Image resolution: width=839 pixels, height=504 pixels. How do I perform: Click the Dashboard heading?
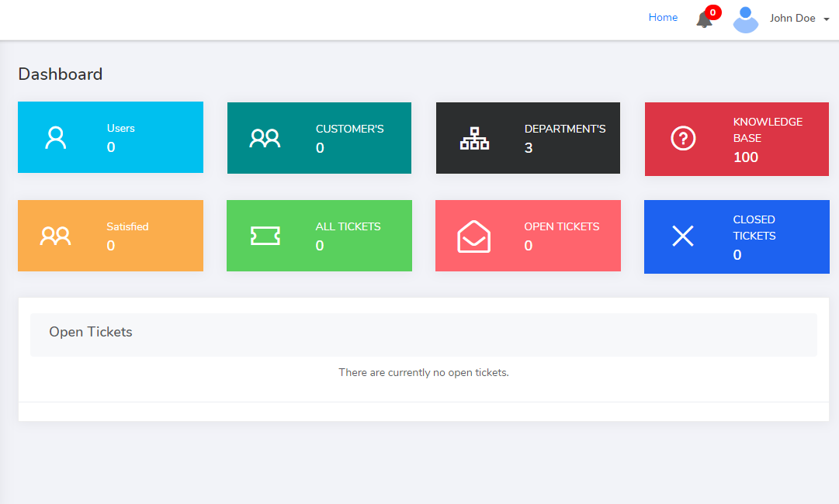(x=60, y=74)
